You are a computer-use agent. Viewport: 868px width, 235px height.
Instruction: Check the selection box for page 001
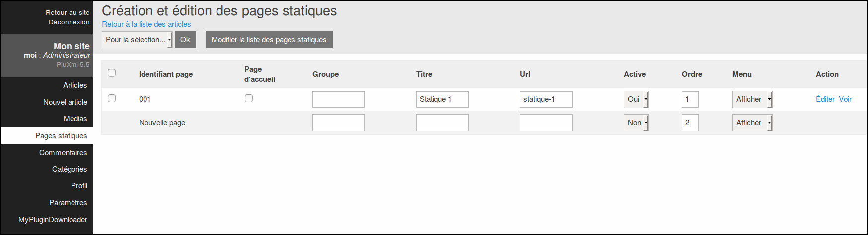pyautogui.click(x=112, y=98)
